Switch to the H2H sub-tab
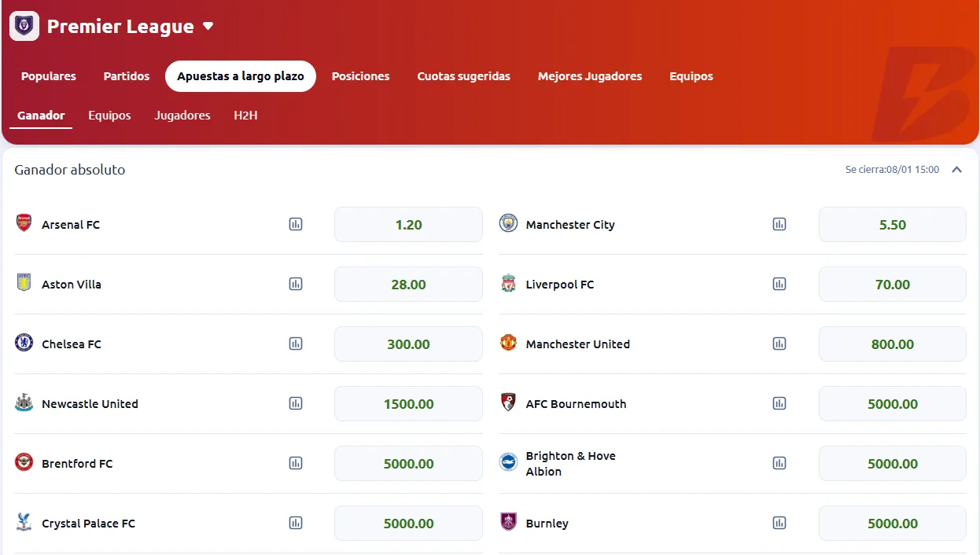The width and height of the screenshot is (980, 555). 245,115
